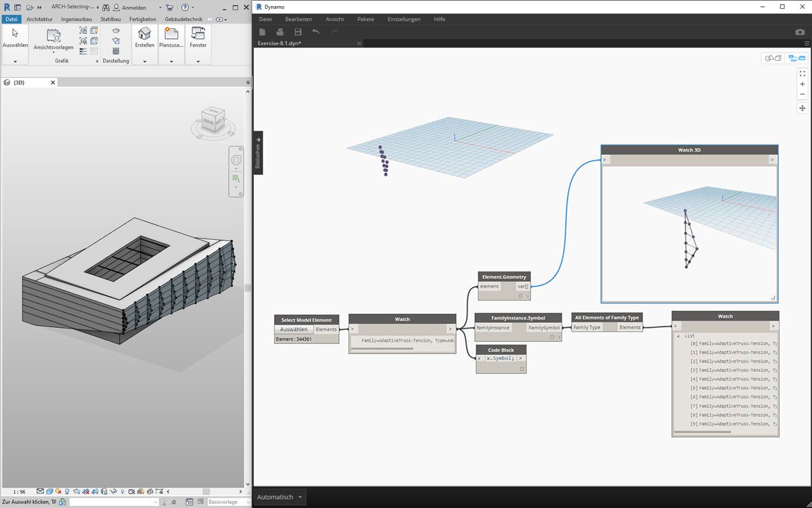
Task: Click the thin lines icon in Grafik panel
Action: [x=83, y=51]
